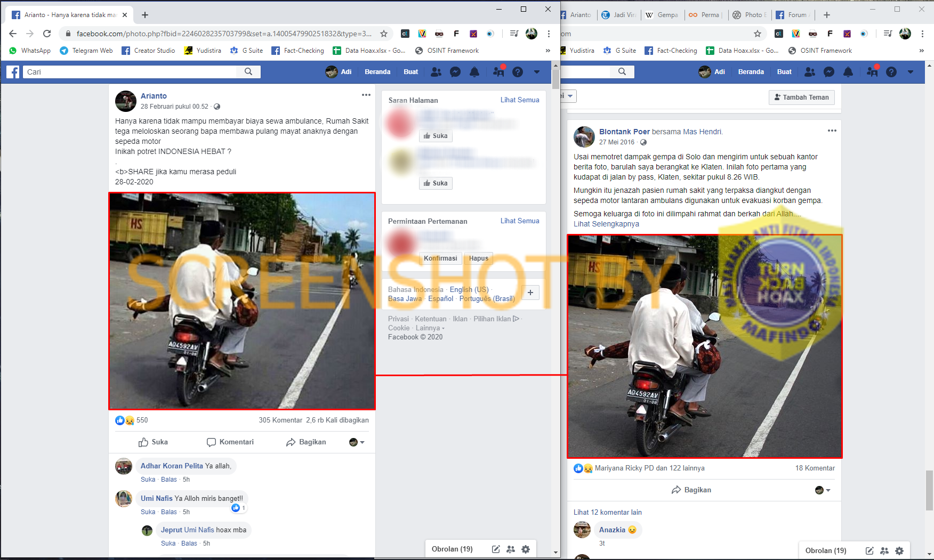The width and height of the screenshot is (934, 560).
Task: Click the address bar in left window
Action: click(224, 34)
